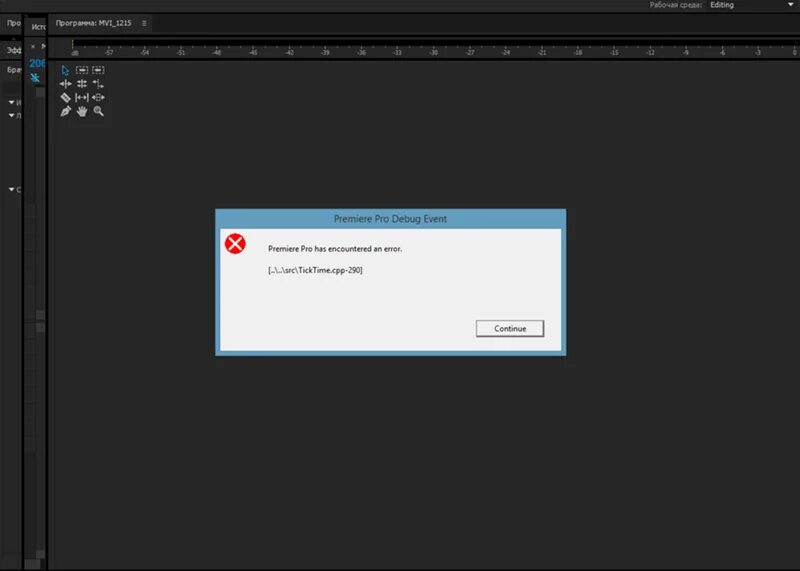Collapse the section starting with С
This screenshot has height=571, width=800.
point(12,189)
